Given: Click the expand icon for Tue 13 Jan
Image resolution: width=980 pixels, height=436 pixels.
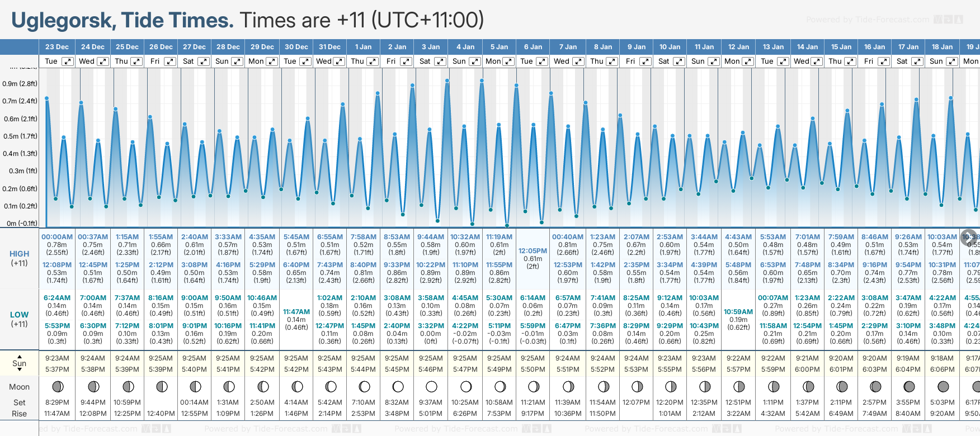Looking at the screenshot, I should pos(782,61).
